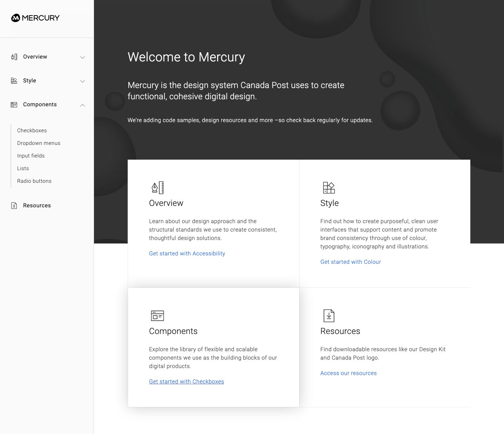Expand the Style section chevron
This screenshot has width=504, height=434.
click(83, 81)
